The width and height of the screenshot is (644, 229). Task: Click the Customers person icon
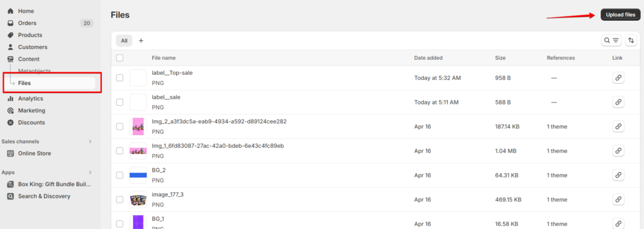(x=11, y=47)
